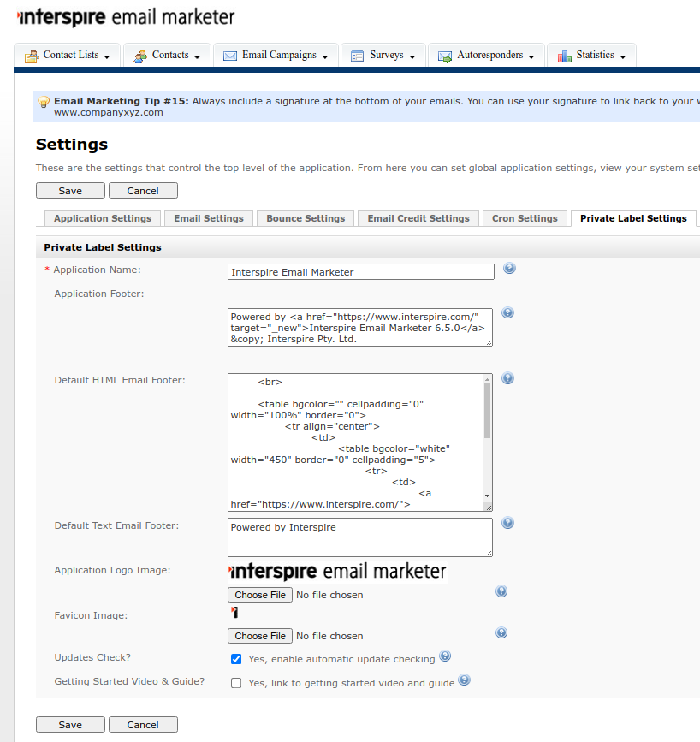
Task: Enable link to getting started video checkbox
Action: point(236,683)
